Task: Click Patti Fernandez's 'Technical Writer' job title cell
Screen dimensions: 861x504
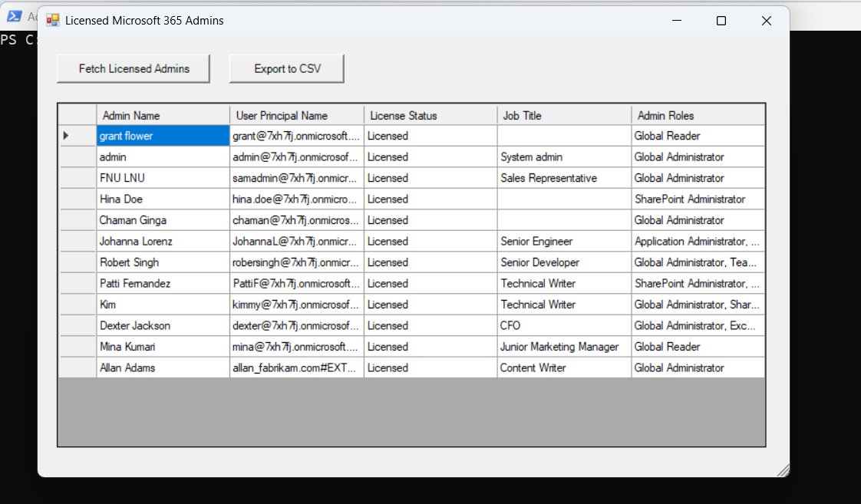Action: tap(565, 283)
